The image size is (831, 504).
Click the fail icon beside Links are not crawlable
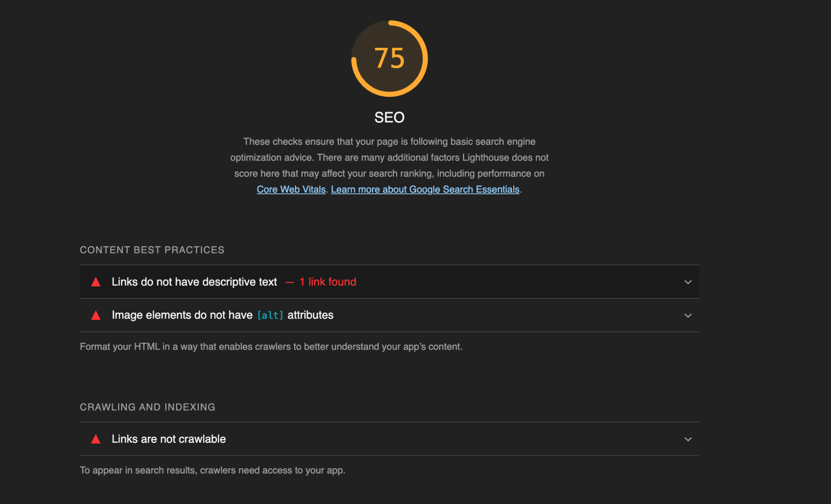[x=96, y=439]
